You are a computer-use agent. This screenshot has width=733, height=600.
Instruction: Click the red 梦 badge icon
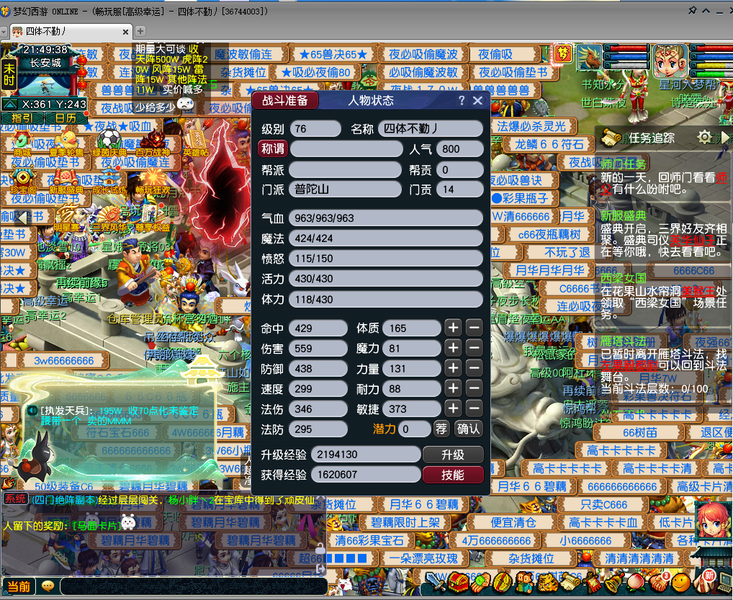pos(563,55)
